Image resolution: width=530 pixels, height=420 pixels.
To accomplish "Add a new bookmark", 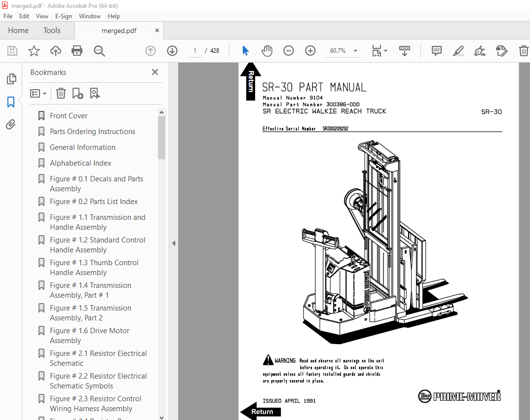I will 77,93.
